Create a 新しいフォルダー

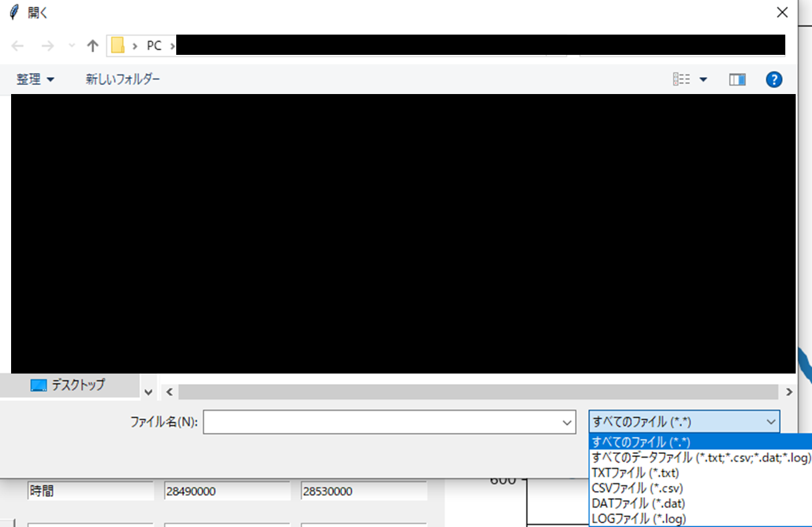pyautogui.click(x=123, y=79)
